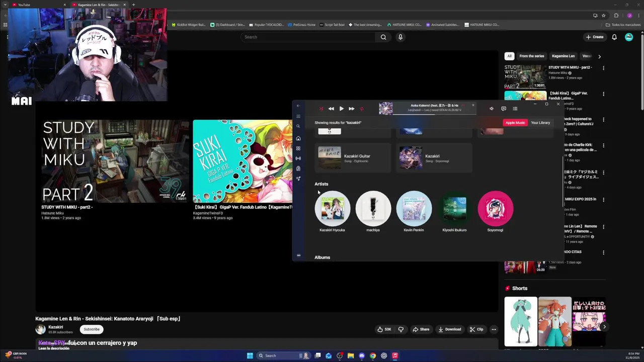Open the Kazakiri Guitar song result
Screen dimensions: 644x362
coord(353,158)
